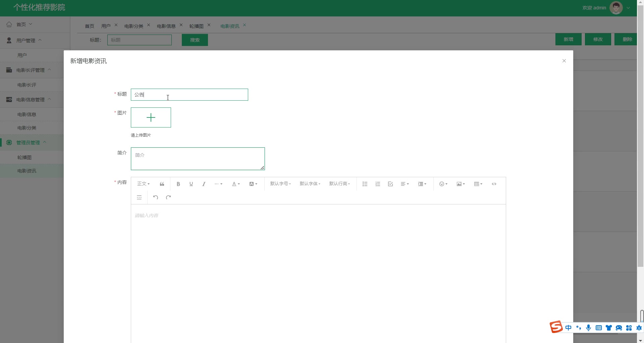Toggle Chinese/English input mode in IME bar
The height and width of the screenshot is (343, 644).
[x=569, y=328]
